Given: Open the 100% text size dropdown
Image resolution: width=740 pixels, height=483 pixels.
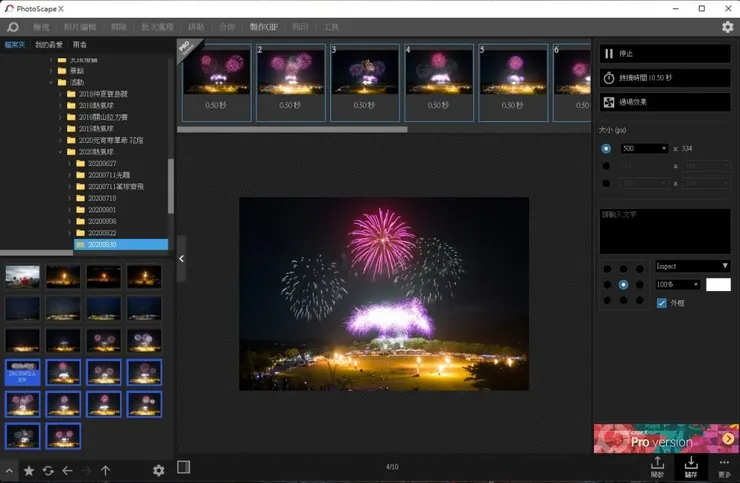Looking at the screenshot, I should point(677,284).
